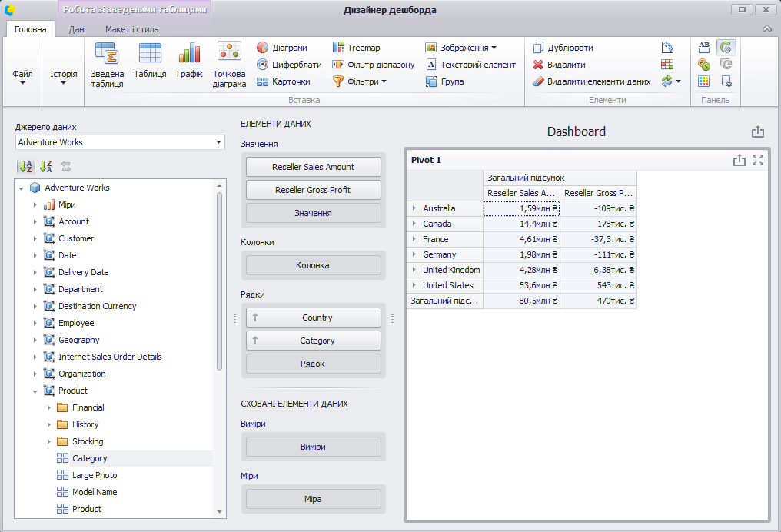Remove data items (Видалити елементи даних)
This screenshot has width=781, height=532.
coord(592,81)
